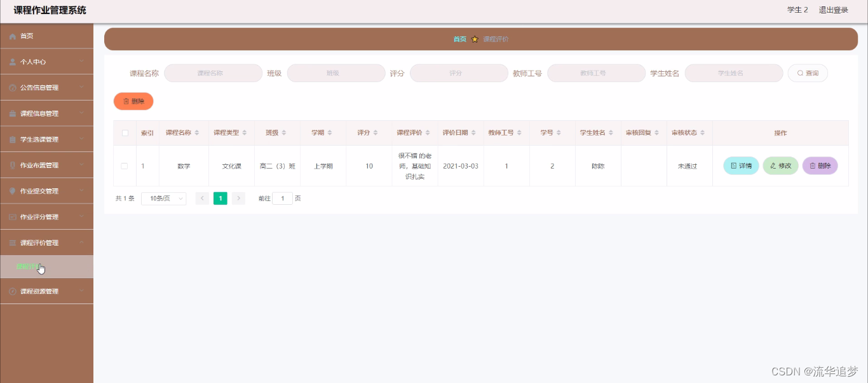Click the 前往 page number field
The width and height of the screenshot is (868, 383).
click(x=282, y=198)
